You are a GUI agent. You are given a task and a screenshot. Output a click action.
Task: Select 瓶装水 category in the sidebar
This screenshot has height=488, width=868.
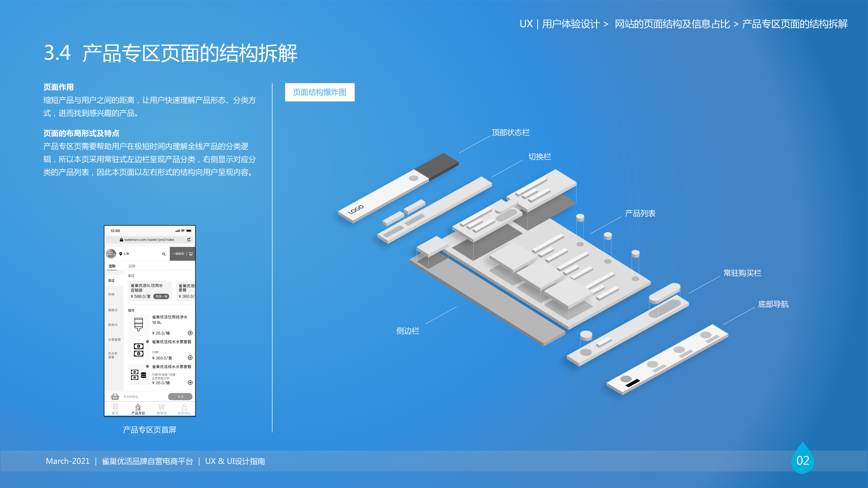coord(113,325)
